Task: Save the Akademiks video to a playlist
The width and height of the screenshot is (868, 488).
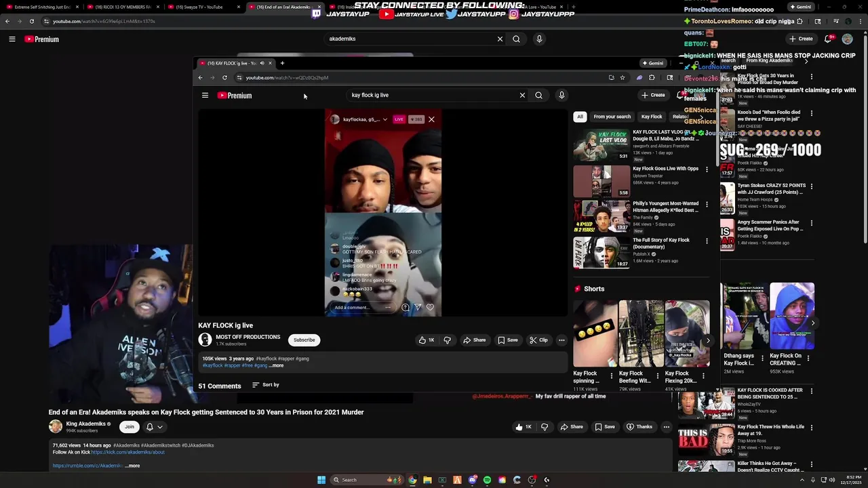Action: pyautogui.click(x=605, y=427)
